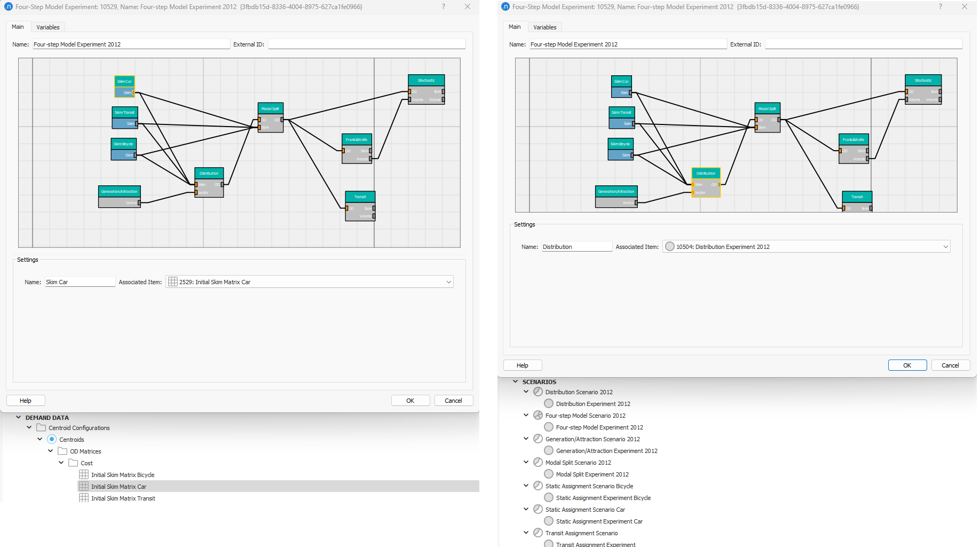Select the Generation/Attraction node
This screenshot has width=980, height=547.
coord(118,191)
